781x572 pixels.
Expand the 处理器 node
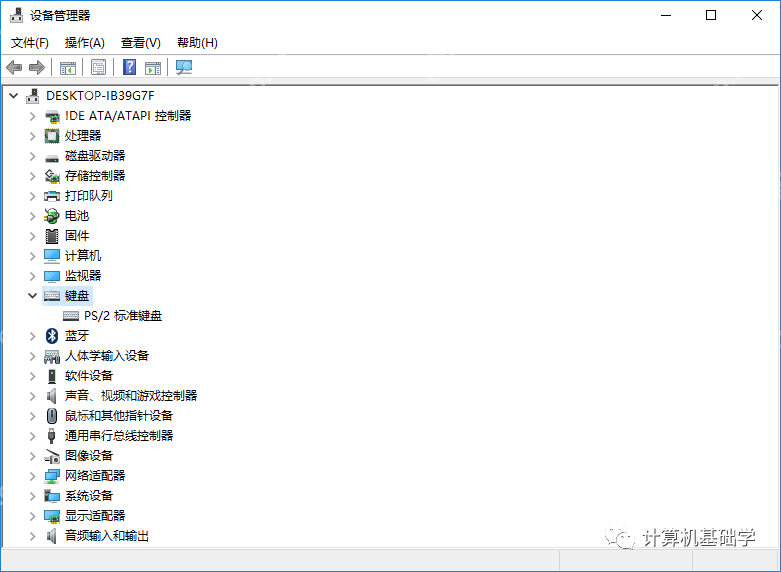[x=33, y=136]
